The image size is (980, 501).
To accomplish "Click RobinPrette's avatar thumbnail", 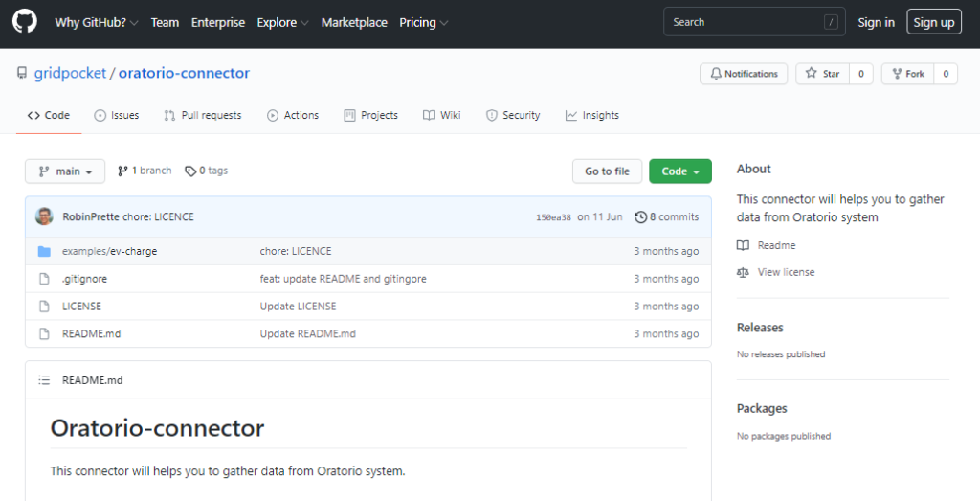I will click(44, 216).
